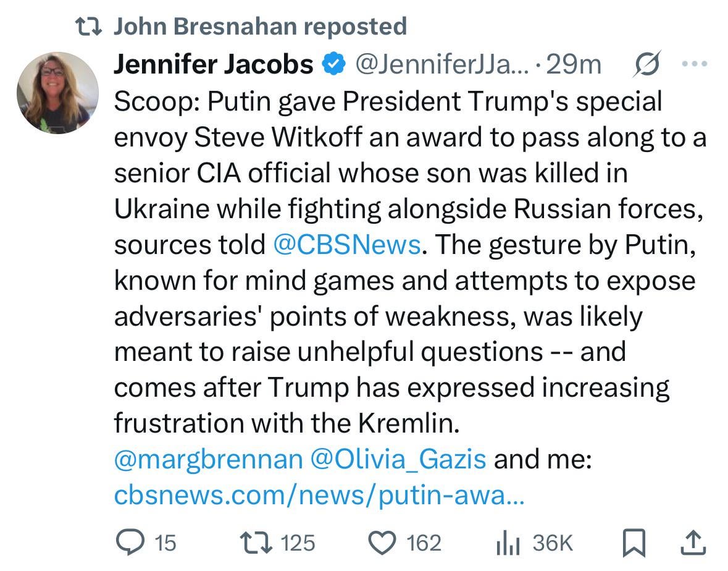Like the tweet with the heart icon

[x=382, y=543]
